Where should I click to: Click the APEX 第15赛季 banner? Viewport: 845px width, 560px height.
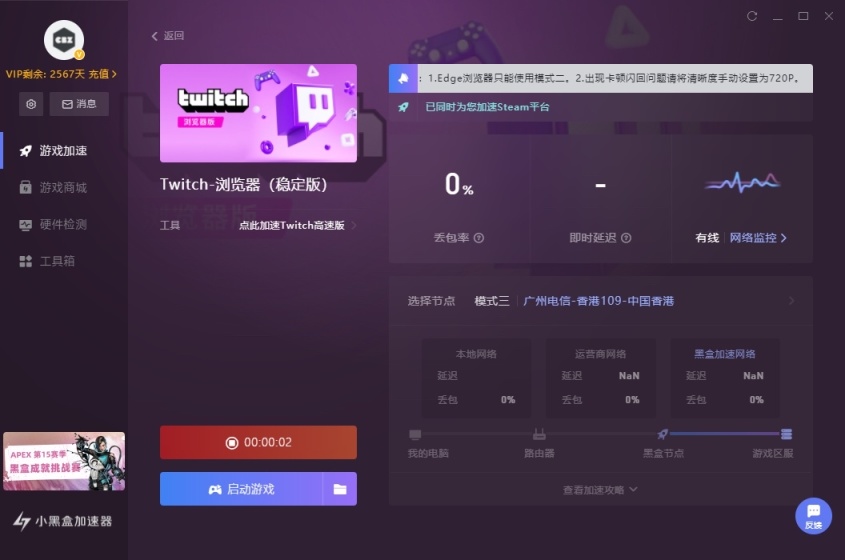pos(64,461)
